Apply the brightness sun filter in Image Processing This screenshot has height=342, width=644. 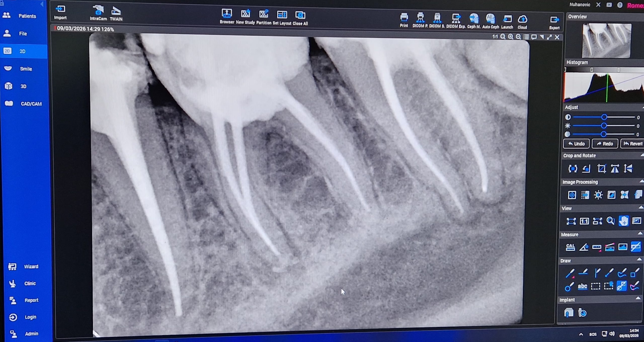pyautogui.click(x=598, y=195)
